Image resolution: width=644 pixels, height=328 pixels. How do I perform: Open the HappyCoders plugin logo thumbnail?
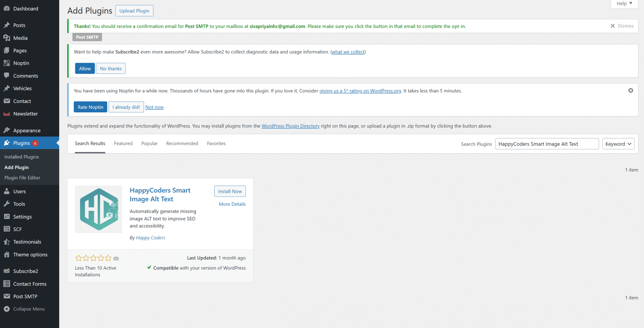(99, 209)
